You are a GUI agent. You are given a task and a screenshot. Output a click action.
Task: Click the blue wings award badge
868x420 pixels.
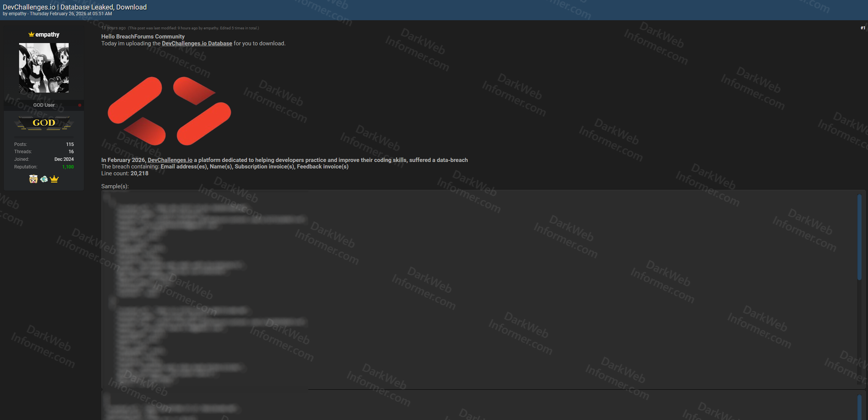click(x=43, y=178)
